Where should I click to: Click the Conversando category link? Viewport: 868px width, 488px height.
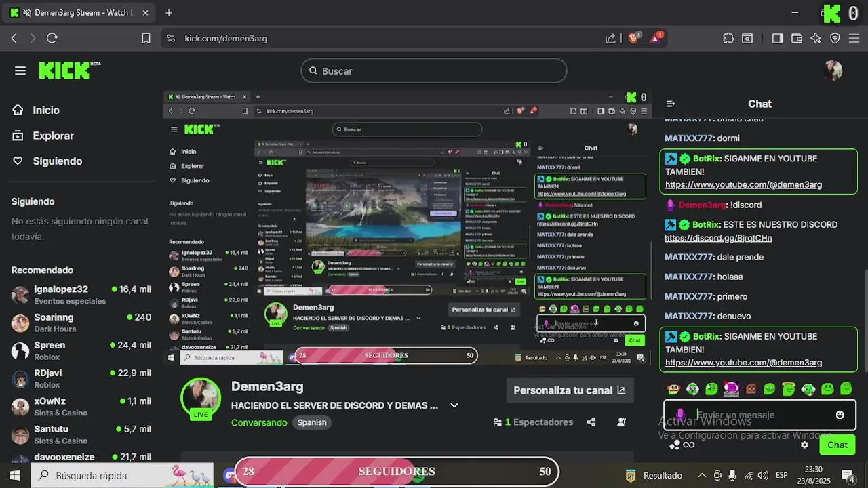(x=259, y=422)
